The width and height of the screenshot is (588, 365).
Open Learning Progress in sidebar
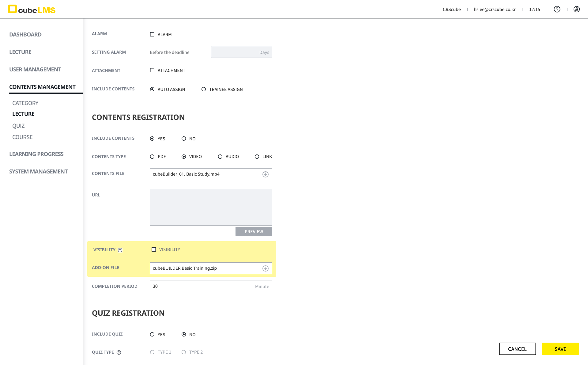point(36,154)
